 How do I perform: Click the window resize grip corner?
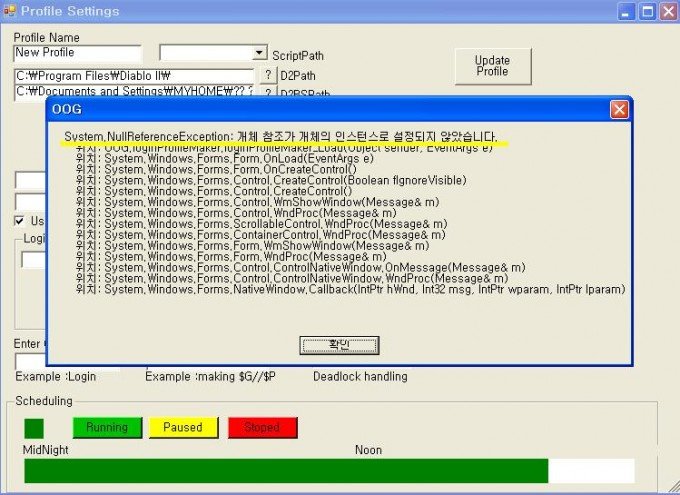pos(673,487)
